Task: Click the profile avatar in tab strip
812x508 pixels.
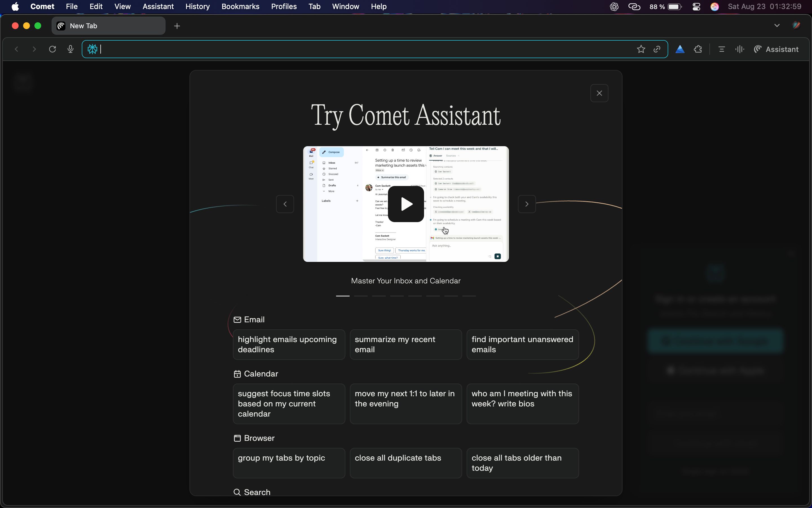Action: (x=796, y=25)
